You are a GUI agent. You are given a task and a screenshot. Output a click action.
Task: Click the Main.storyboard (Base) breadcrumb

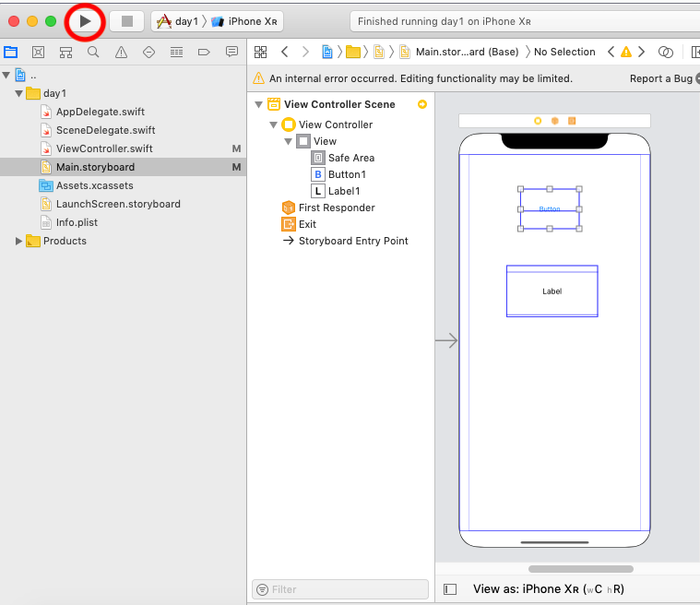click(467, 52)
